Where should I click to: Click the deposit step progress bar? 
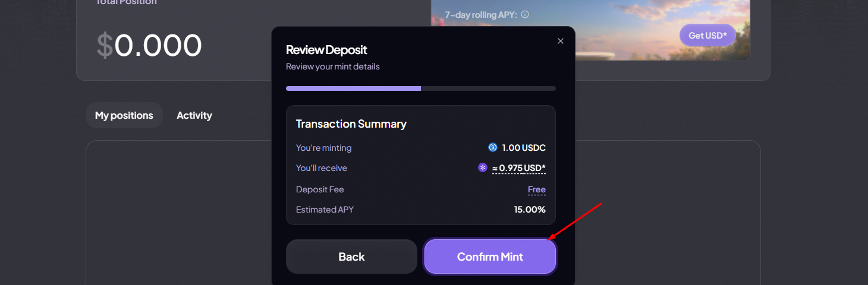point(420,88)
